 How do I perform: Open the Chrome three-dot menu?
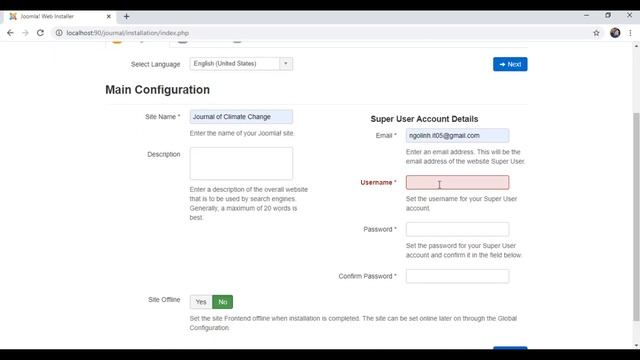(x=630, y=33)
